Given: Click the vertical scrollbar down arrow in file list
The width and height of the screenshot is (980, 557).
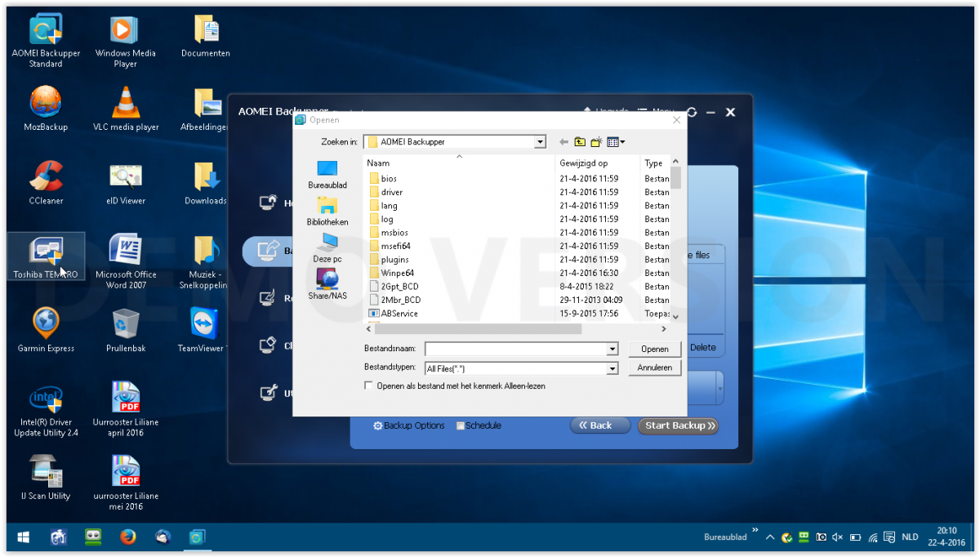Looking at the screenshot, I should point(676,316).
